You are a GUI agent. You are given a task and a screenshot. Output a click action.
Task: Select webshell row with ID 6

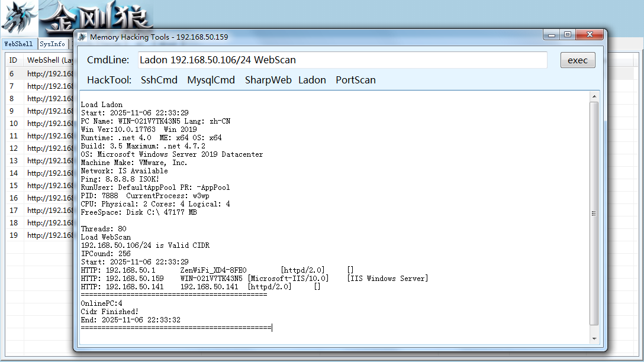tap(40, 74)
